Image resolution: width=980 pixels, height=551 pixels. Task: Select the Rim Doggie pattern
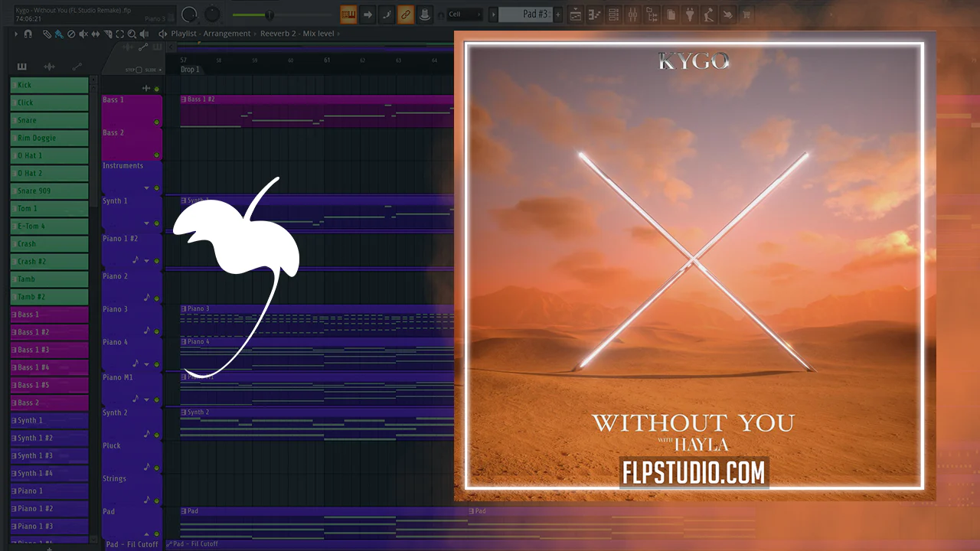click(50, 138)
